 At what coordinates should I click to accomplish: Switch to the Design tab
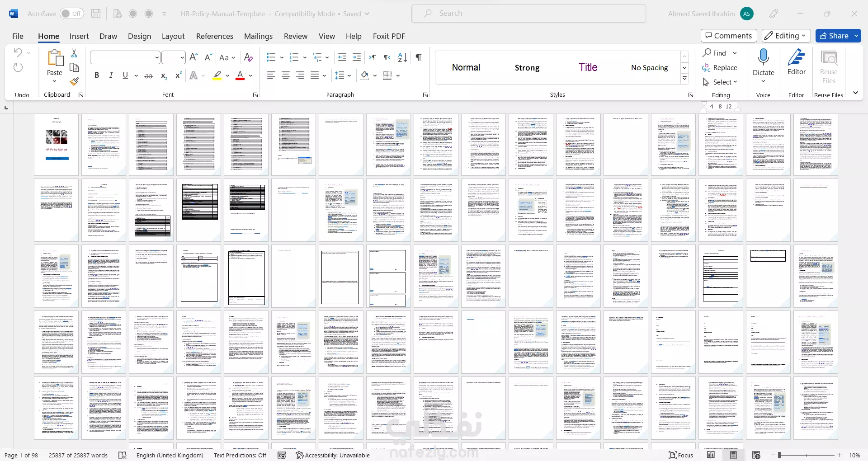[139, 36]
